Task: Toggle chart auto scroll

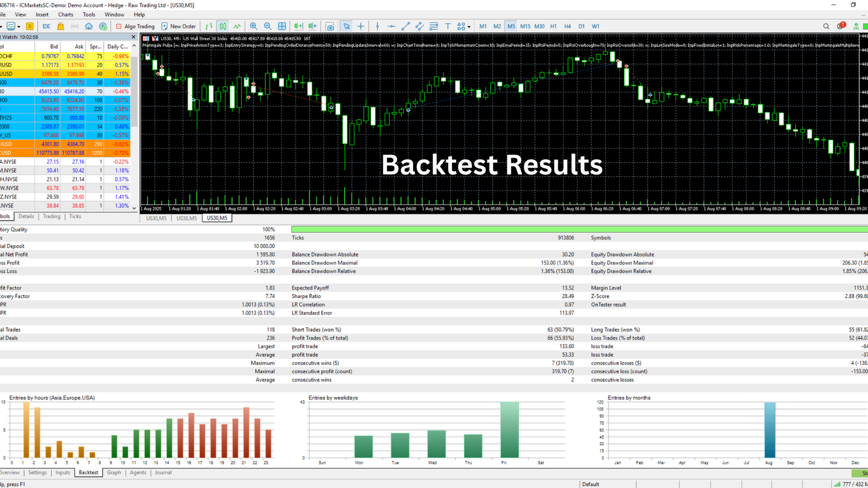Action: point(298,26)
